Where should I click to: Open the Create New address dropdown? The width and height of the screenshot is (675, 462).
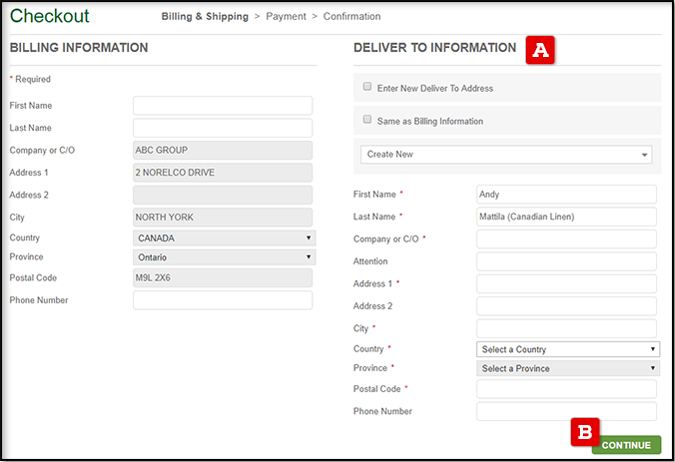(506, 155)
